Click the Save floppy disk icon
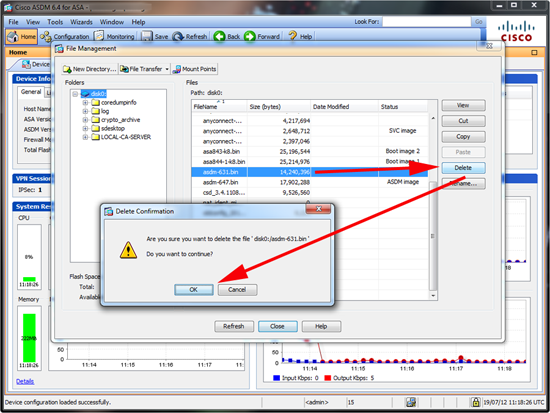The height and width of the screenshot is (413, 550). coord(147,36)
